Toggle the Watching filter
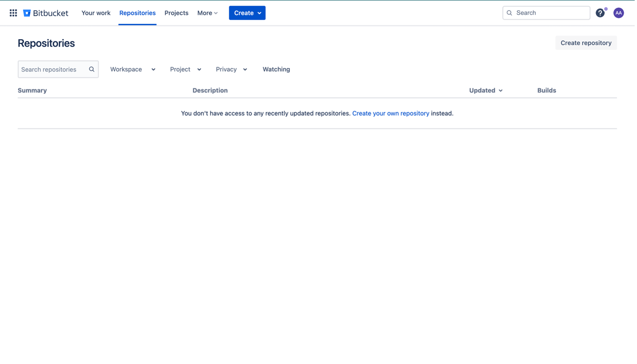The height and width of the screenshot is (364, 637). pyautogui.click(x=276, y=69)
